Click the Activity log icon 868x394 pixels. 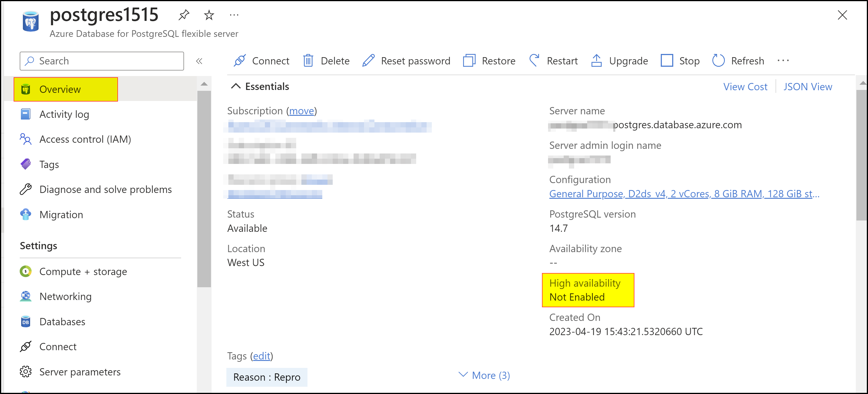tap(26, 114)
